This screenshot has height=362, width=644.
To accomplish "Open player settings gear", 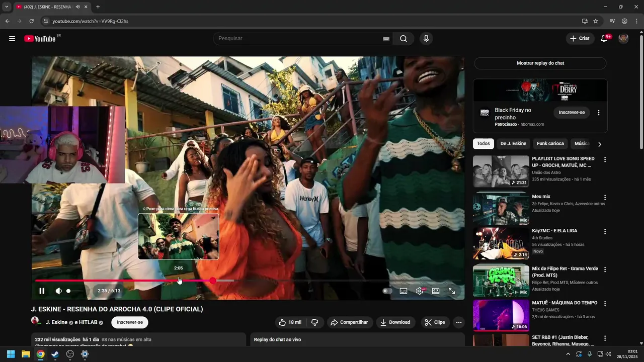I will coord(420,291).
